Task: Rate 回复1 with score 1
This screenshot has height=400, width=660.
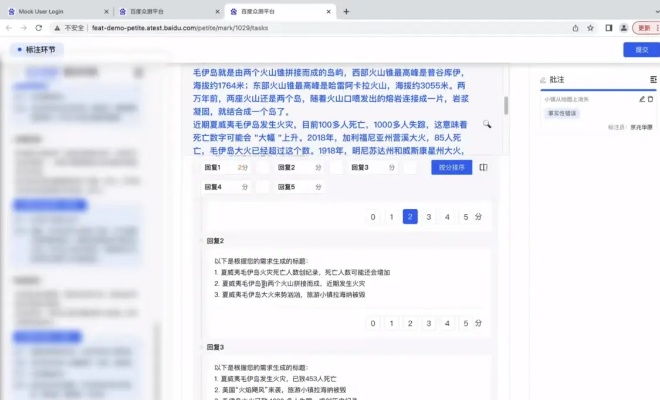Action: click(391, 217)
